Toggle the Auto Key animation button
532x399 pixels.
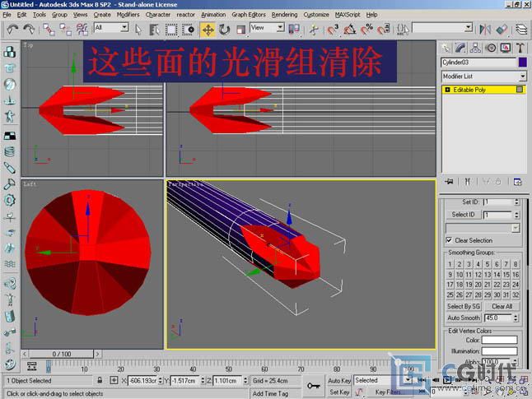click(x=339, y=381)
